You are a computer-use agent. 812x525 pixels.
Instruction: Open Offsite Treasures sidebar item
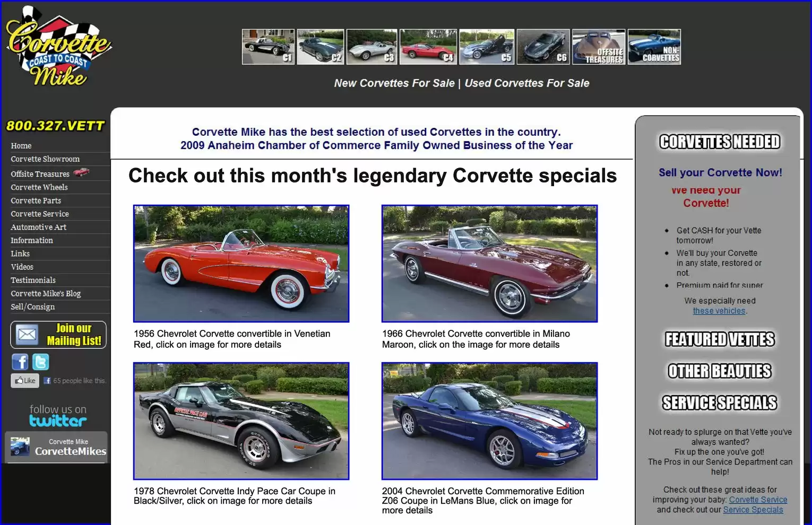[40, 174]
